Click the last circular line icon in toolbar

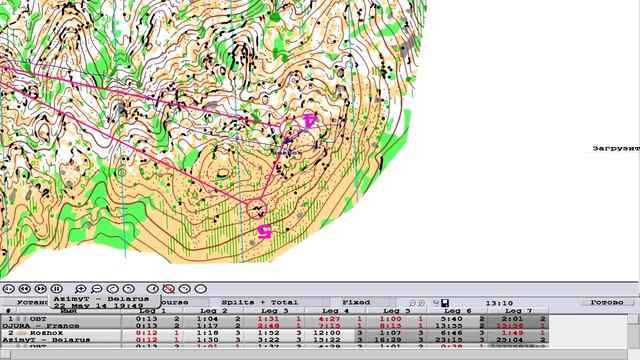click(200, 289)
